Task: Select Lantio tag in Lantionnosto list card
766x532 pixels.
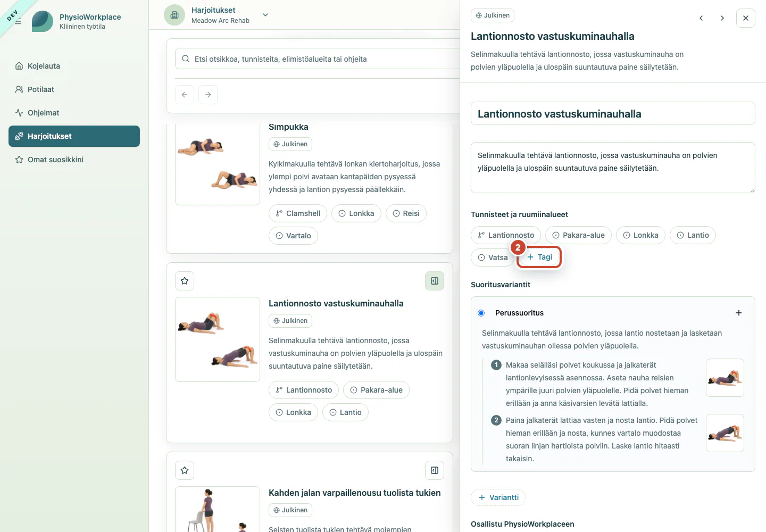Action: [x=345, y=412]
